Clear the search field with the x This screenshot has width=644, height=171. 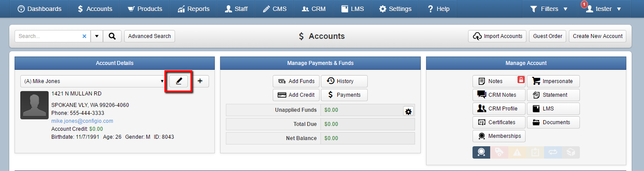click(x=84, y=36)
